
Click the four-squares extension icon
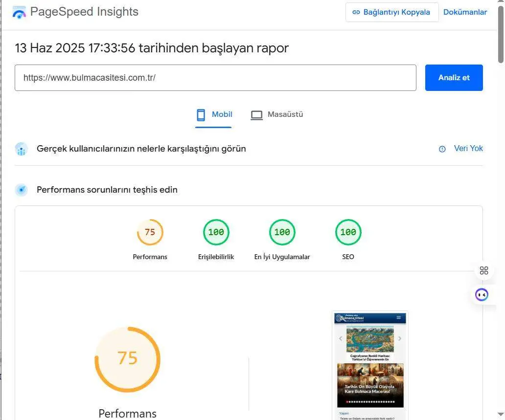coord(484,270)
